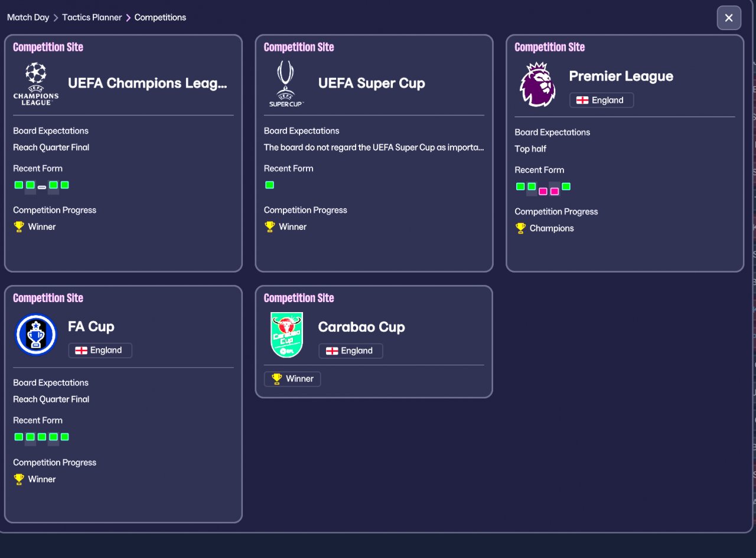Click Winner text in the UEFA Super Cup card
This screenshot has height=558, width=756.
(293, 226)
